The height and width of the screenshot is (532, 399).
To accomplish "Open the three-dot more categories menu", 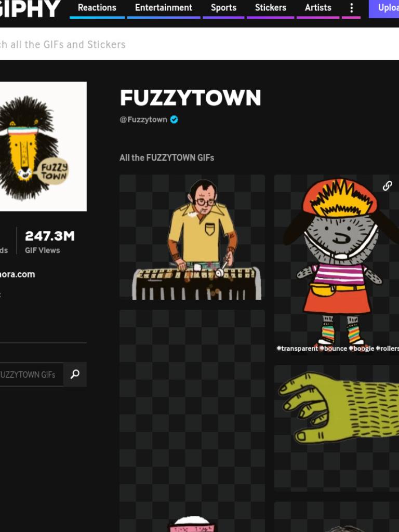I will (x=351, y=8).
